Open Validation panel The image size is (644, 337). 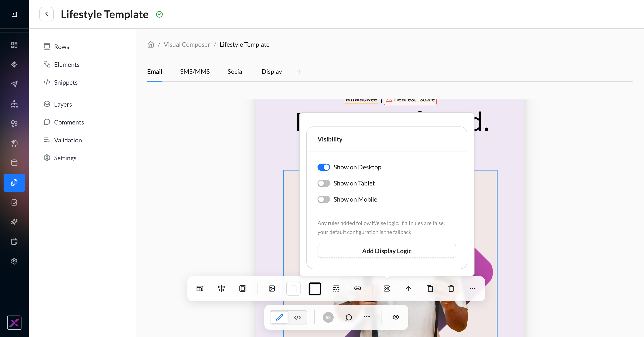point(63,140)
